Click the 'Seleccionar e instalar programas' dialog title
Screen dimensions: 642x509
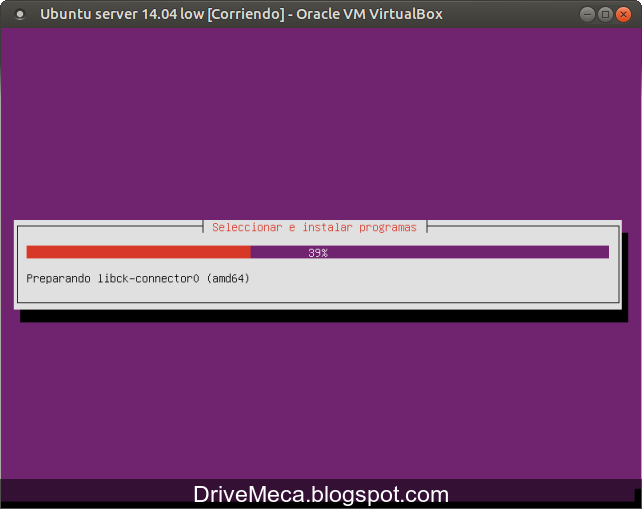(314, 227)
